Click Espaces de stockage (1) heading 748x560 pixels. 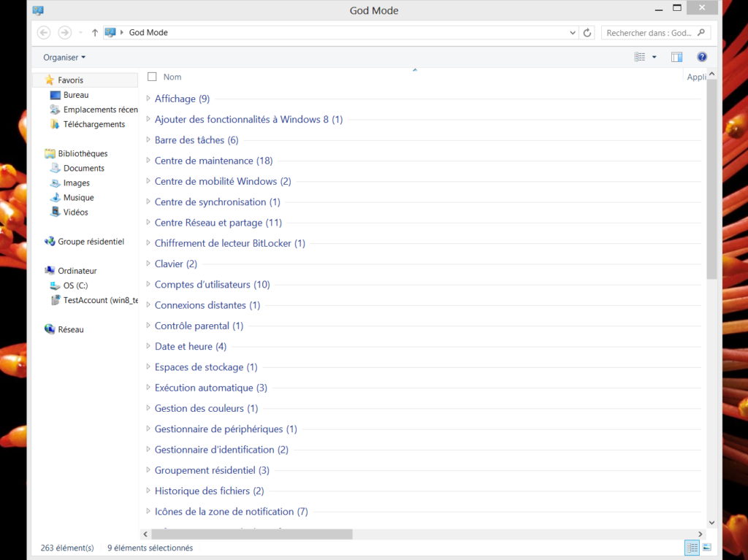[206, 367]
